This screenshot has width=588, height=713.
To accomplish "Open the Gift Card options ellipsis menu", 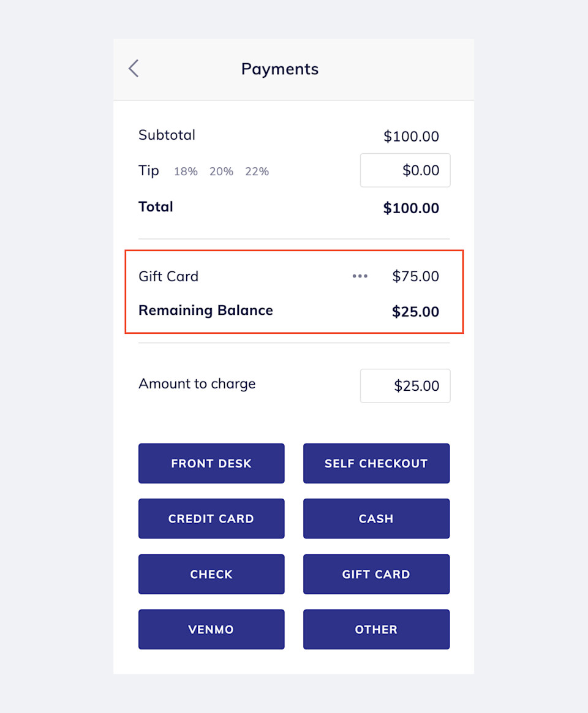I will tap(360, 276).
